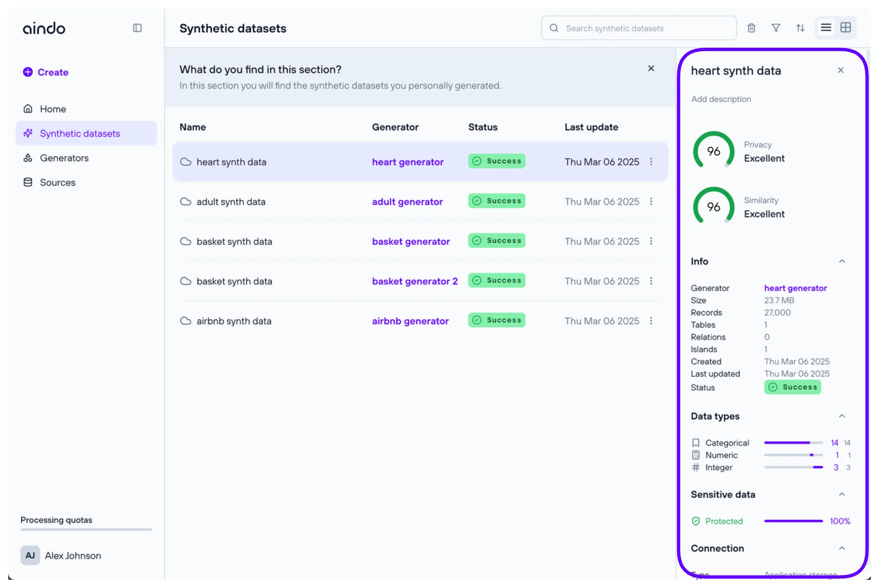Open the filter funnel icon
Image resolution: width=879 pixels, height=588 pixels.
776,28
